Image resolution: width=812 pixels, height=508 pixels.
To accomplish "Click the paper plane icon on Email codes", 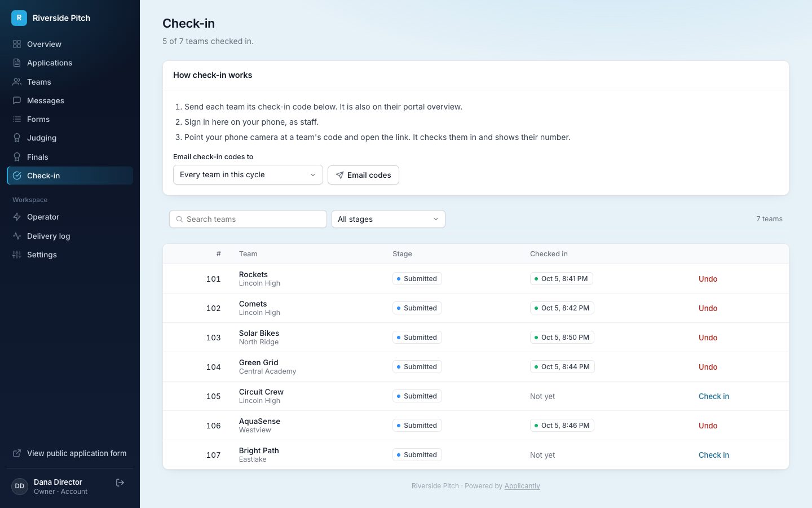I will pos(339,175).
